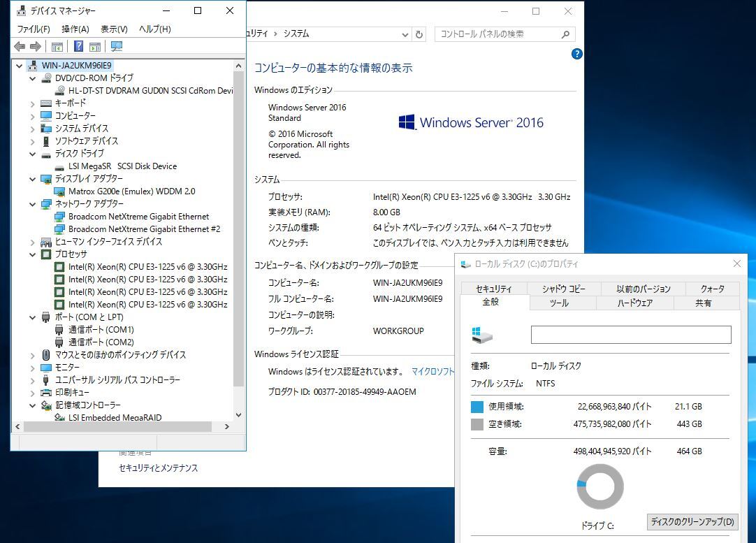The image size is (756, 543).
Task: Select the Matrox G200e display adapter icon
Action: point(60,191)
